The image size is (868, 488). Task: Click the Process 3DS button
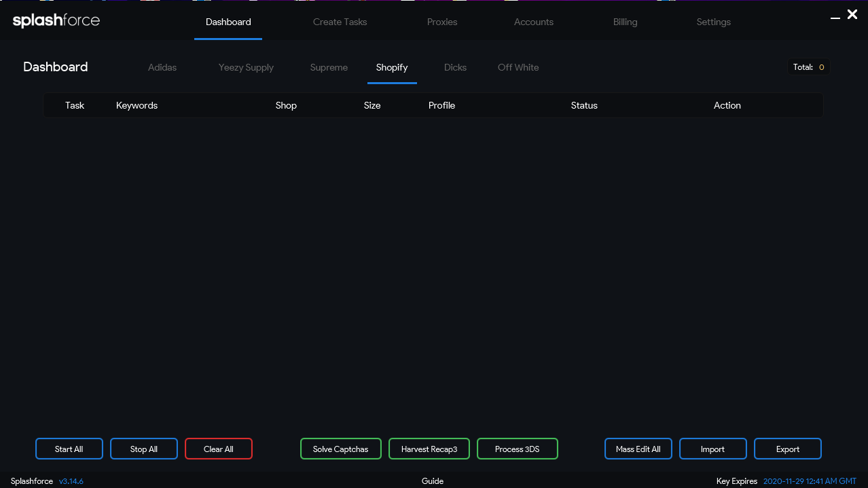(517, 449)
